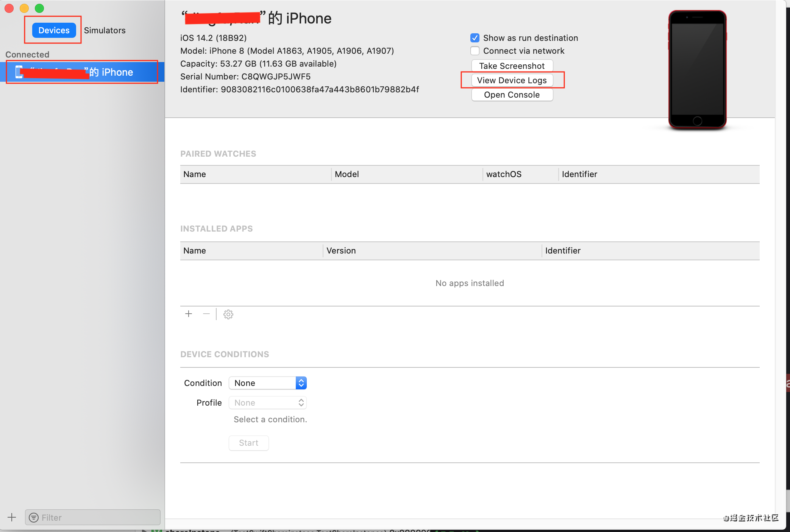Click the Open Console button
This screenshot has width=790, height=532.
point(512,95)
